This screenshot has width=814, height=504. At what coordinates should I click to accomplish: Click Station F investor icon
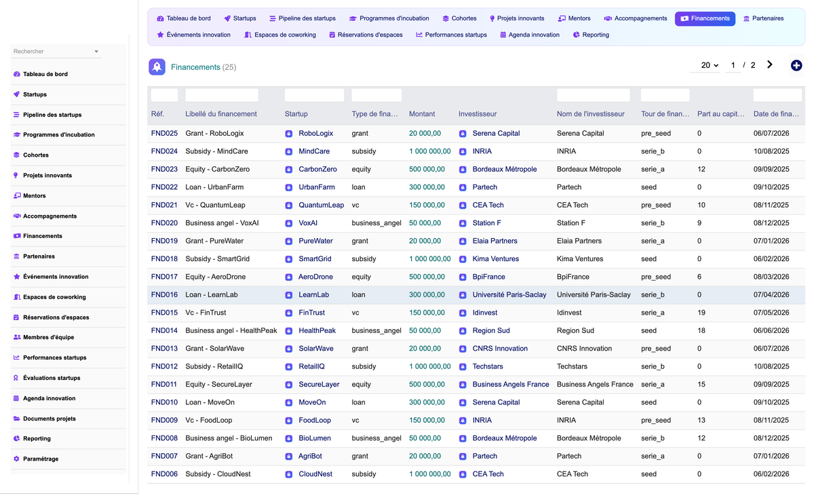(463, 223)
